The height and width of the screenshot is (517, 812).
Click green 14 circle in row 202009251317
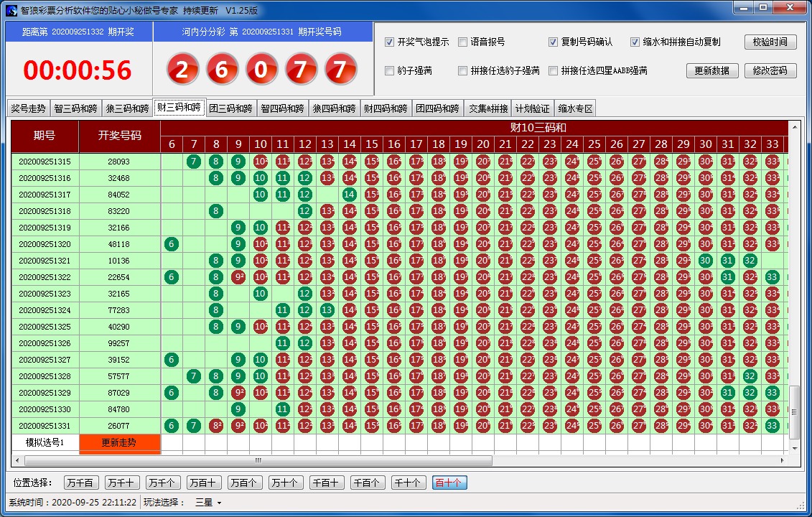349,195
